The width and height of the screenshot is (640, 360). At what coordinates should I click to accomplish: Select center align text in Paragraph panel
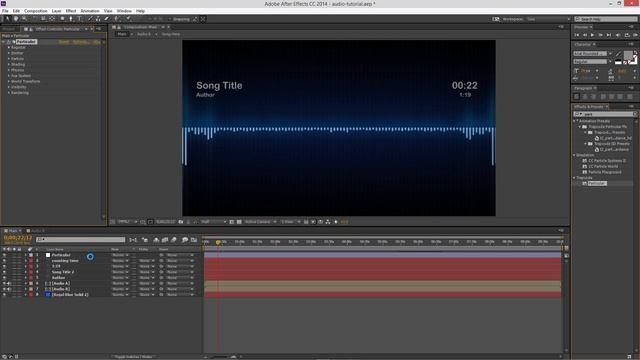[x=585, y=97]
